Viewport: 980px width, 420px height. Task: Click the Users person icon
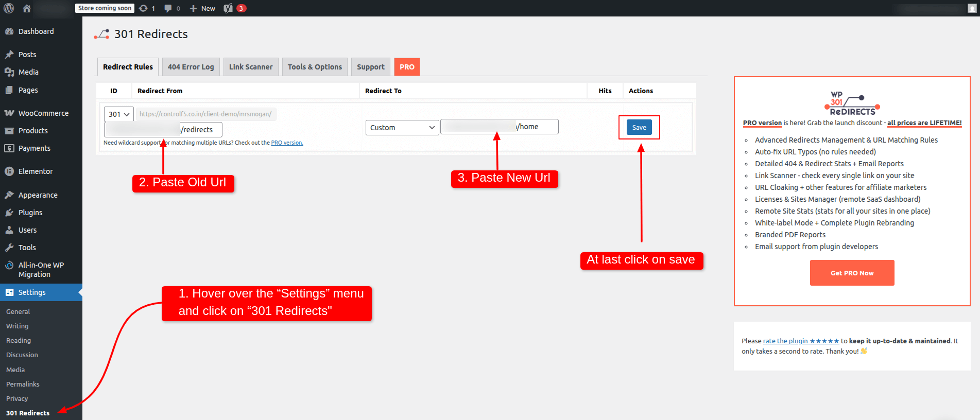(9, 230)
